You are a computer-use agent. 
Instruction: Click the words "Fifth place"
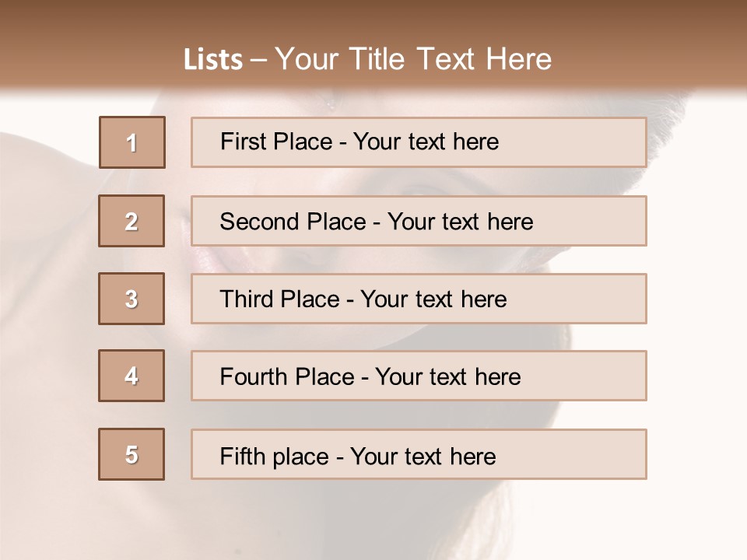[275, 456]
